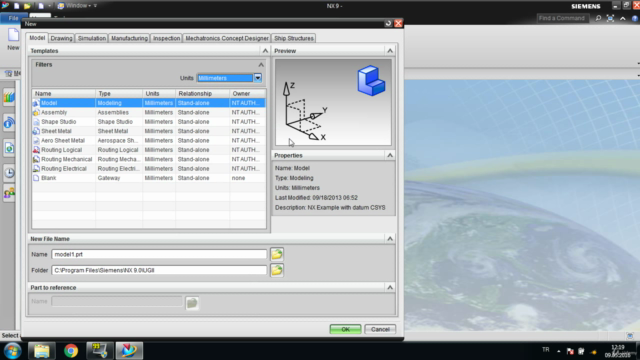Switch to Mechatronics Concept Designer tab

tap(227, 38)
